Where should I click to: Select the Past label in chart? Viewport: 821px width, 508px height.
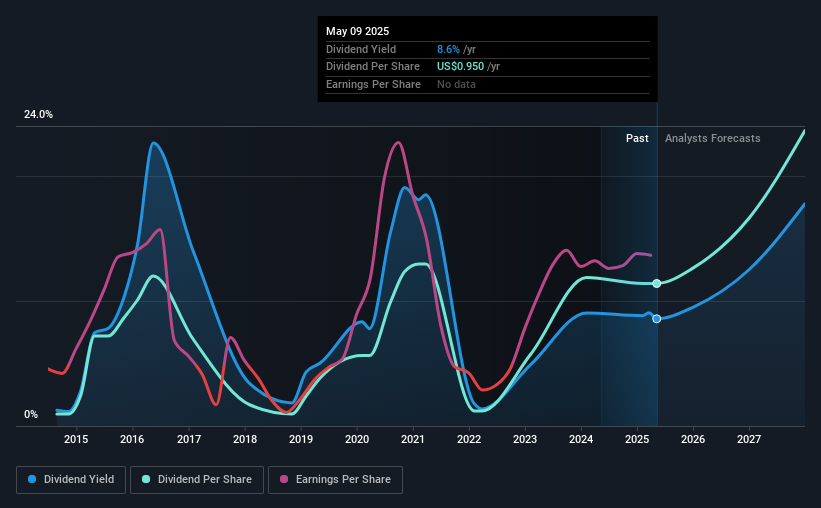coord(637,138)
